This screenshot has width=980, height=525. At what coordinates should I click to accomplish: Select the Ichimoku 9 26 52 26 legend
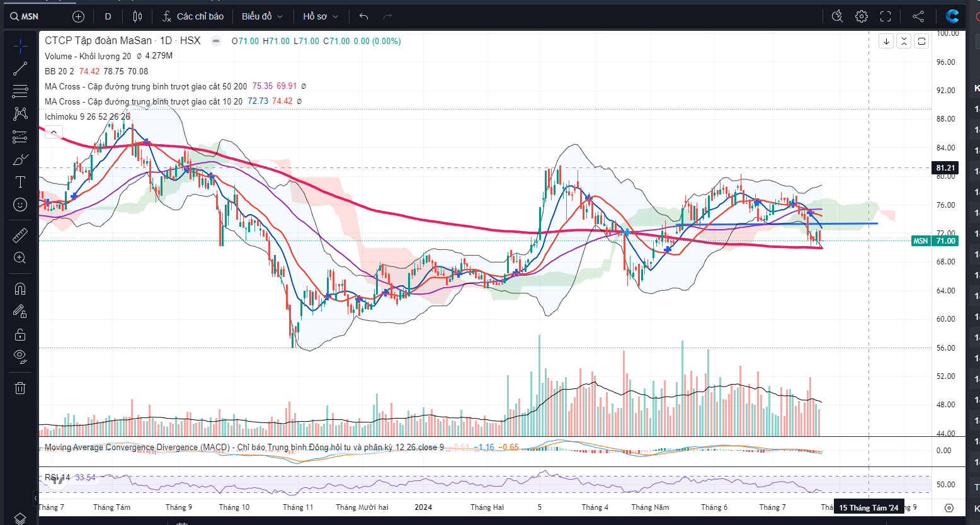(x=88, y=116)
